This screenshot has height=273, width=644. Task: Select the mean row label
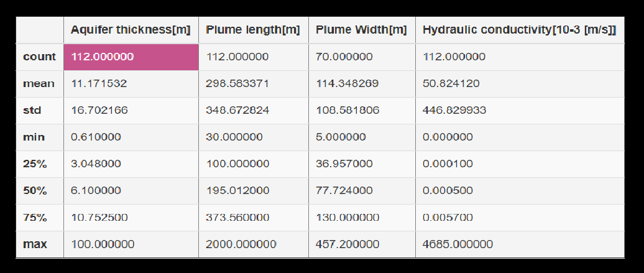tap(40, 84)
